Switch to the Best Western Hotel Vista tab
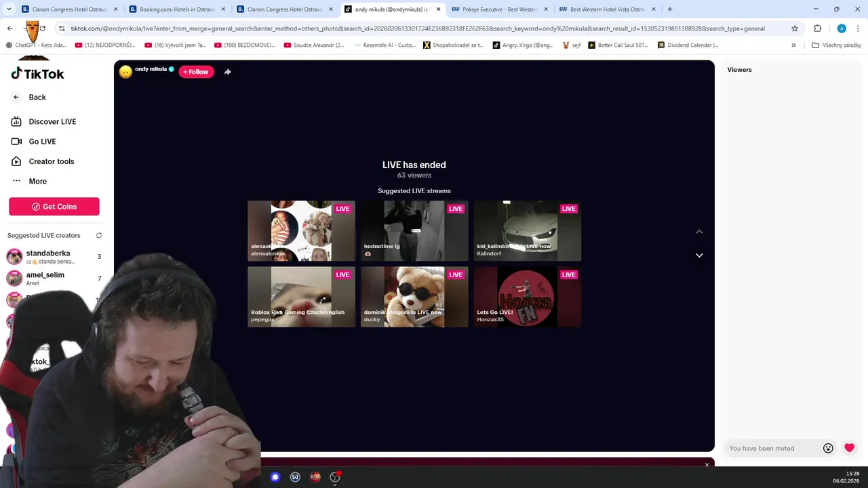The width and height of the screenshot is (868, 488). click(x=607, y=9)
